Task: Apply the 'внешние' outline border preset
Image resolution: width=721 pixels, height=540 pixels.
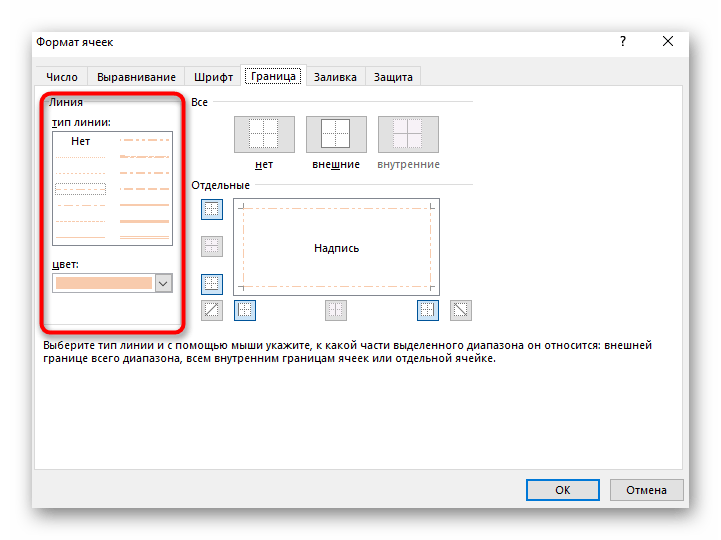Action: tap(336, 134)
